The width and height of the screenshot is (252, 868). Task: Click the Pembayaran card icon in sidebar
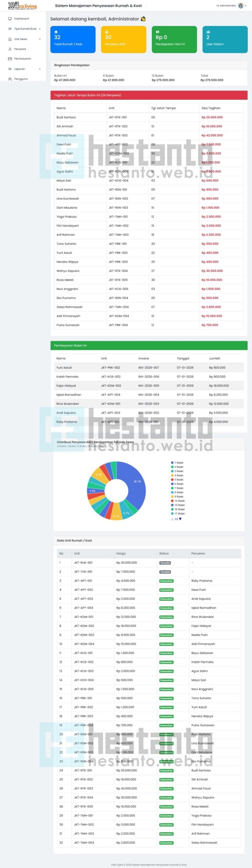10,59
